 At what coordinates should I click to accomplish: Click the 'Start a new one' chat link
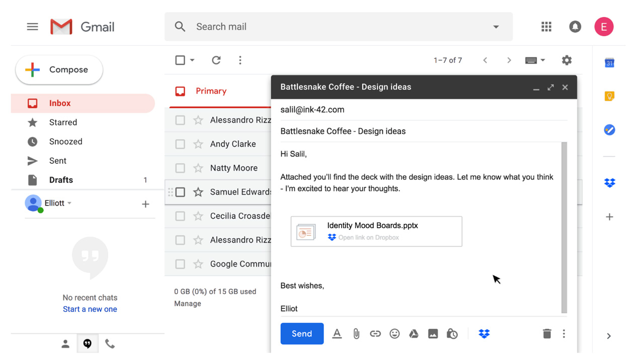(x=90, y=309)
